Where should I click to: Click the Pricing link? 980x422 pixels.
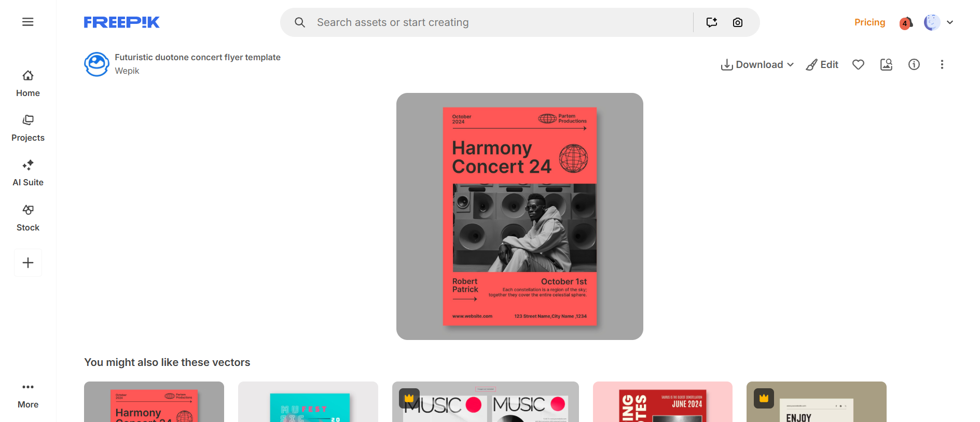869,22
